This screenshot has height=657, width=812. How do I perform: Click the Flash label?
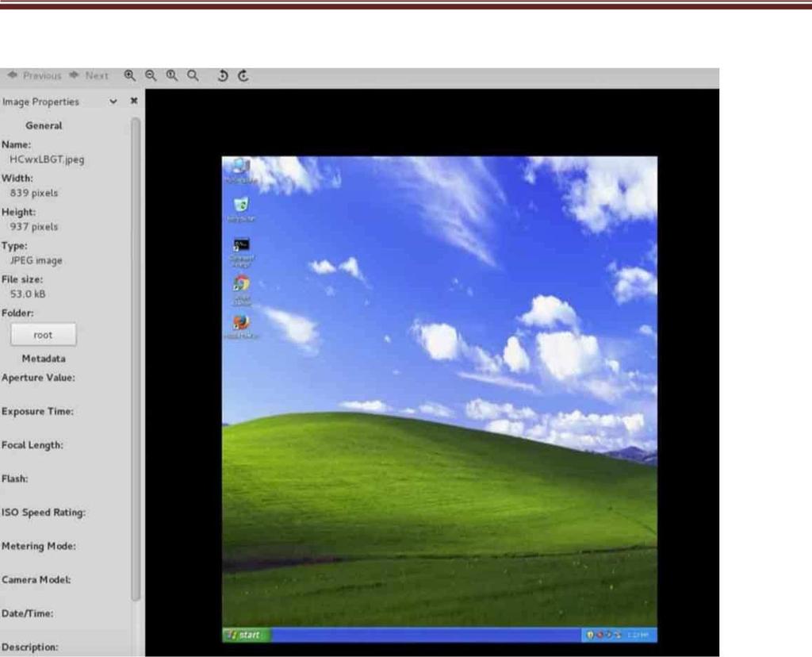click(x=14, y=478)
